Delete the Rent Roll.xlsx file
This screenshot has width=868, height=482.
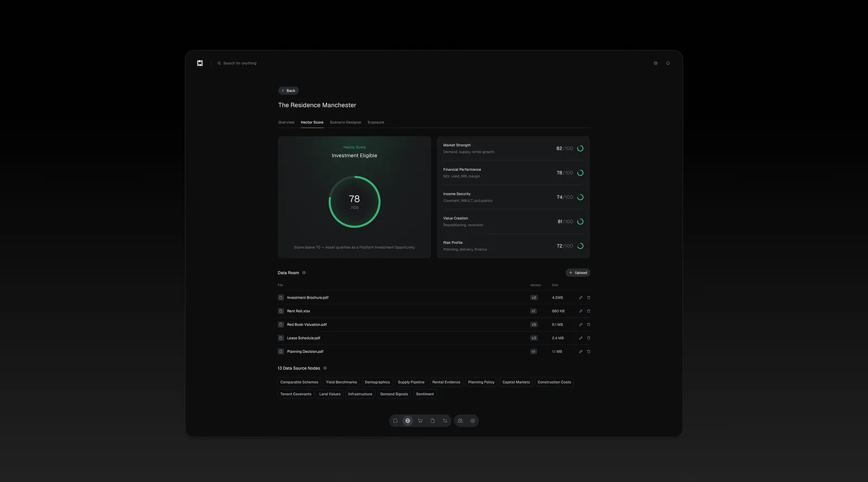[589, 311]
